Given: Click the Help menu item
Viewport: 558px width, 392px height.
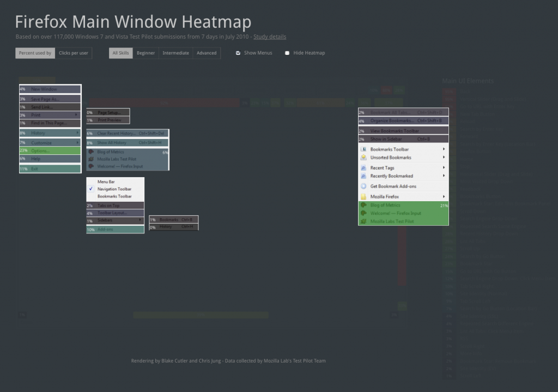Looking at the screenshot, I should point(50,159).
